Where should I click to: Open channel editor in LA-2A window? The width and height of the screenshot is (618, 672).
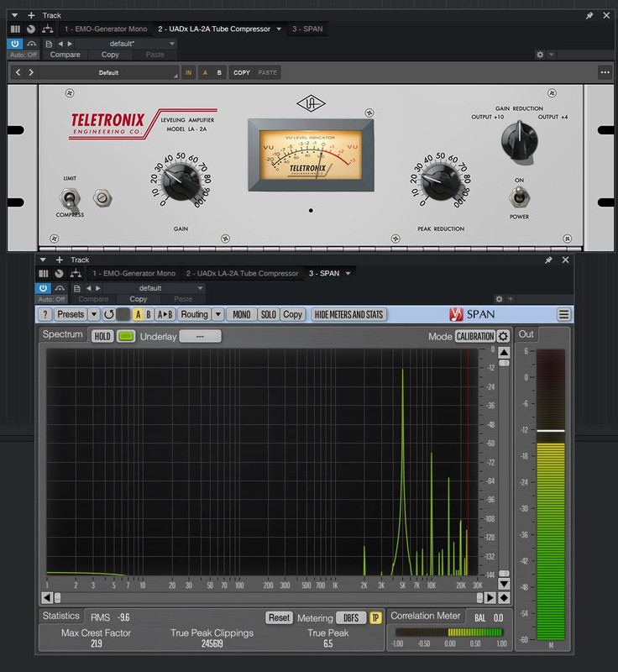pyautogui.click(x=15, y=29)
